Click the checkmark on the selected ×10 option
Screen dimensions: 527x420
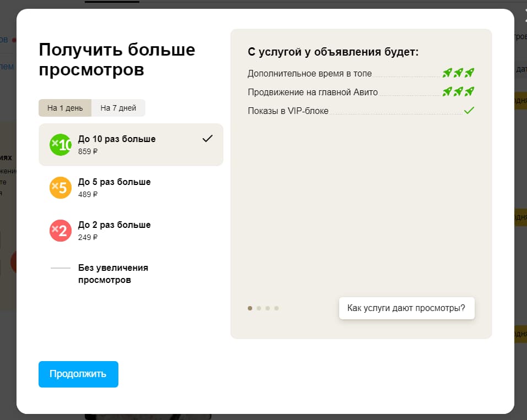tap(207, 139)
